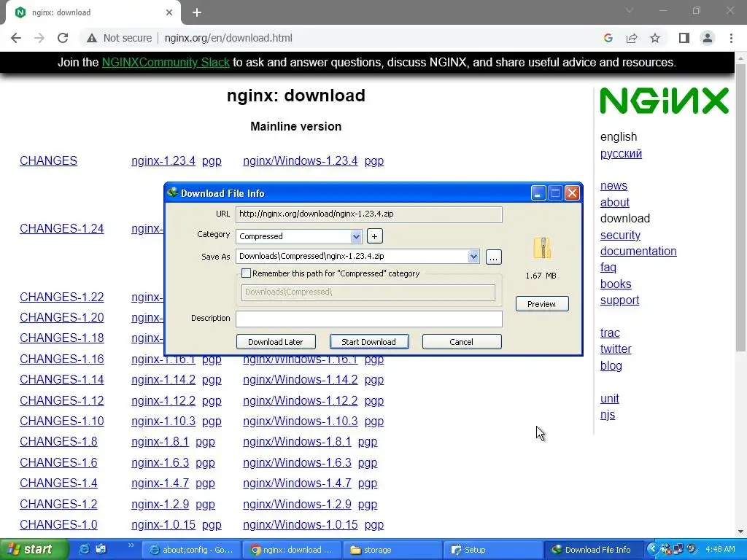The image size is (747, 560).
Task: Open the browser side panel icon
Action: pos(684,38)
